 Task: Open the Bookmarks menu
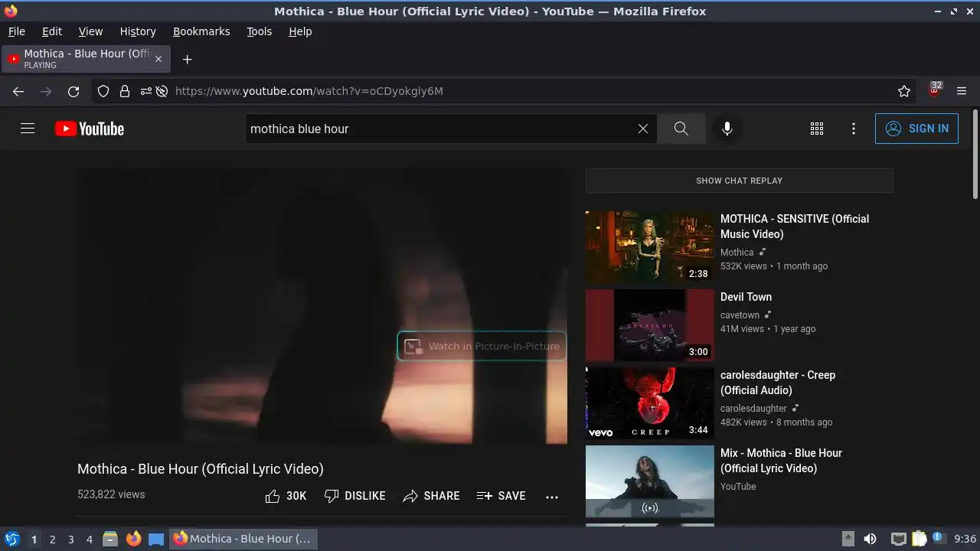pyautogui.click(x=201, y=31)
